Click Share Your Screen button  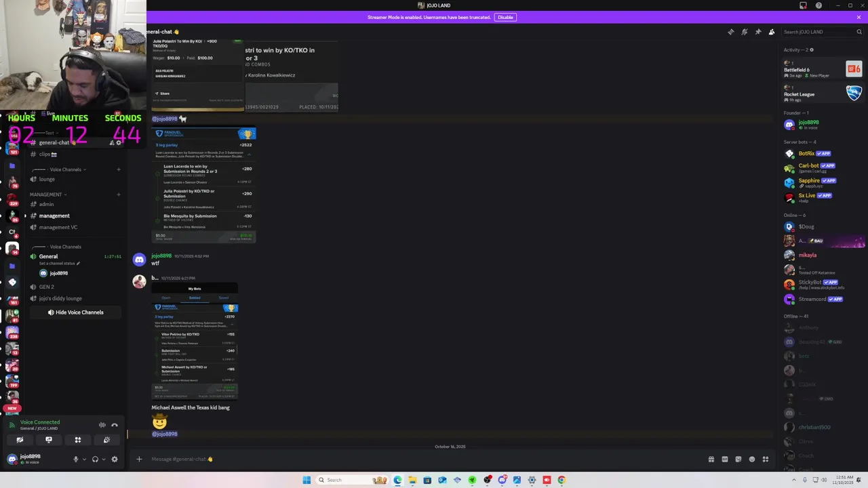pyautogui.click(x=49, y=440)
